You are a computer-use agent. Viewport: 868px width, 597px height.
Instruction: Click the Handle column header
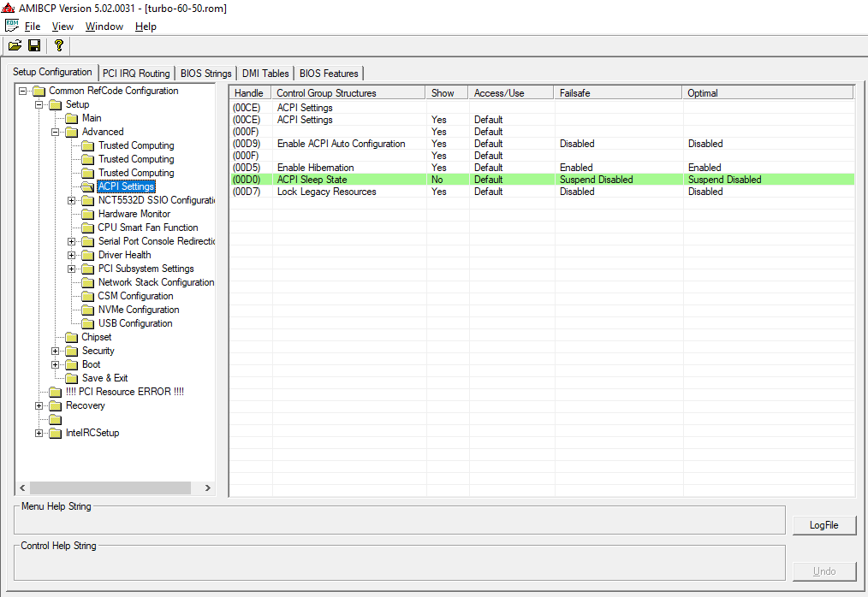[251, 93]
